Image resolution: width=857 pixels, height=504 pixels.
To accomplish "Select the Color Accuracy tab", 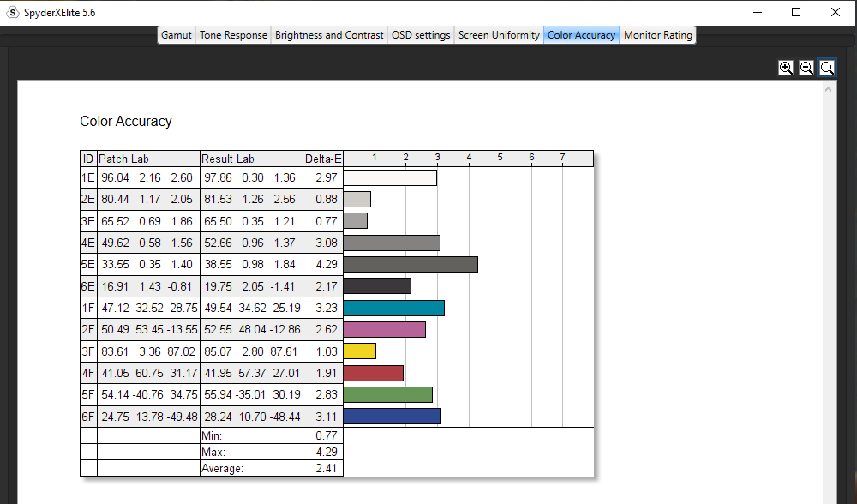I will (x=581, y=35).
